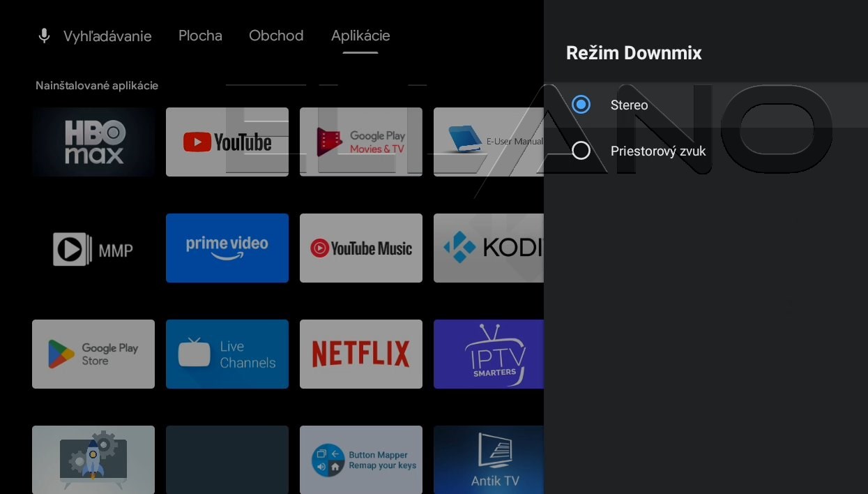Select the Aplikácie tab
868x494 pixels.
(x=360, y=36)
